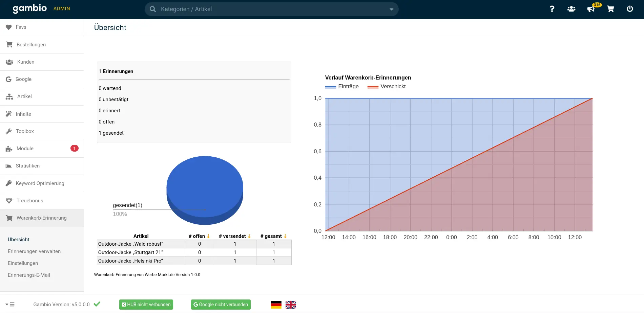The width and height of the screenshot is (644, 313).
Task: Open the Bestellungen menu
Action: [x=31, y=45]
